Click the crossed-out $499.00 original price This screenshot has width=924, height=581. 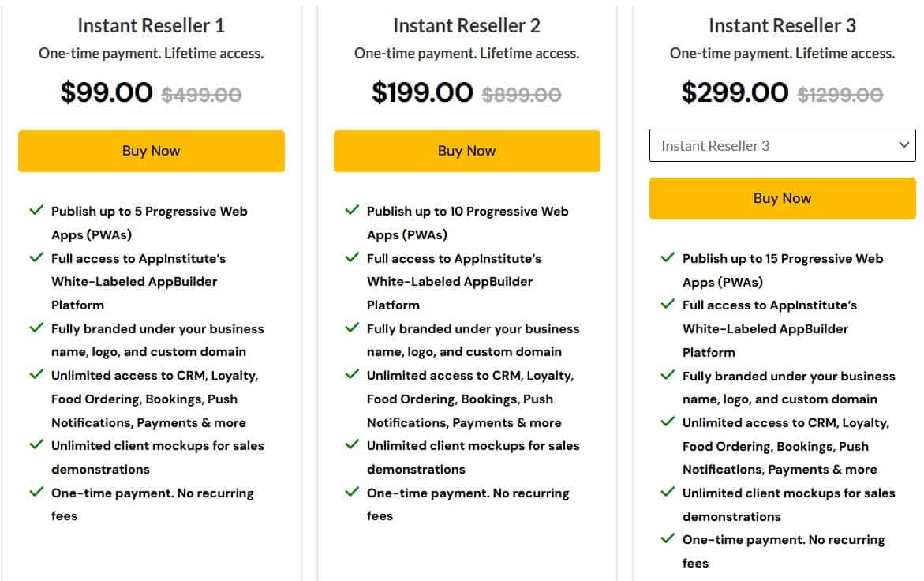point(200,92)
